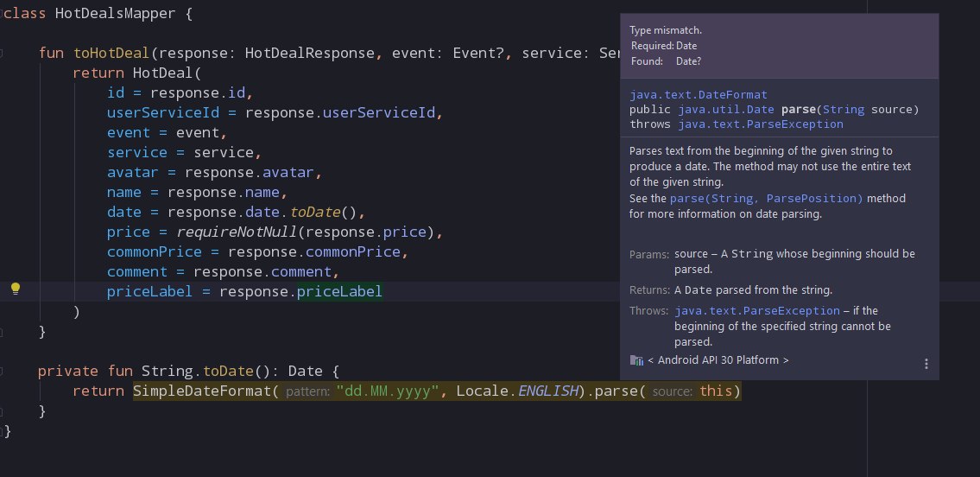Click 'id = response.id' argument line
Screen dimensions: 980x477
pyautogui.click(x=180, y=93)
